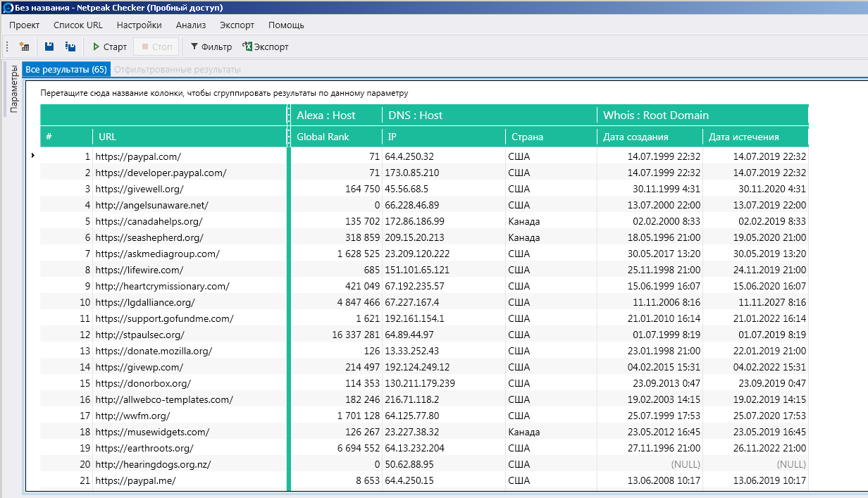
Task: Open the Проект menu
Action: 25,25
